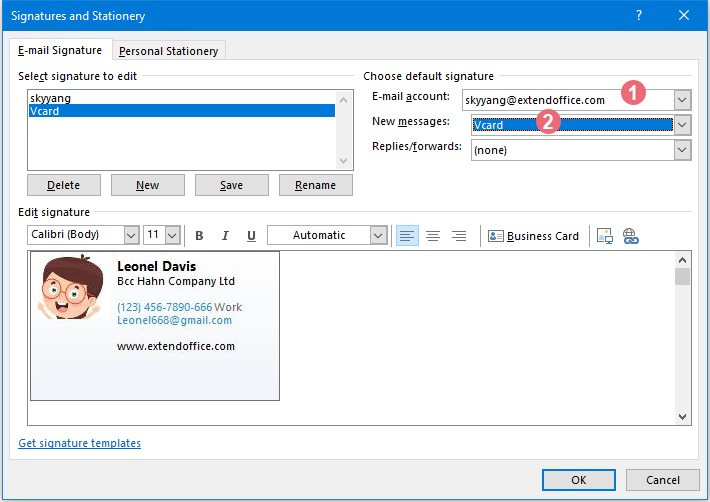This screenshot has width=710, height=502.
Task: Click the phone number (123) 456-7890-666
Action: (x=164, y=307)
